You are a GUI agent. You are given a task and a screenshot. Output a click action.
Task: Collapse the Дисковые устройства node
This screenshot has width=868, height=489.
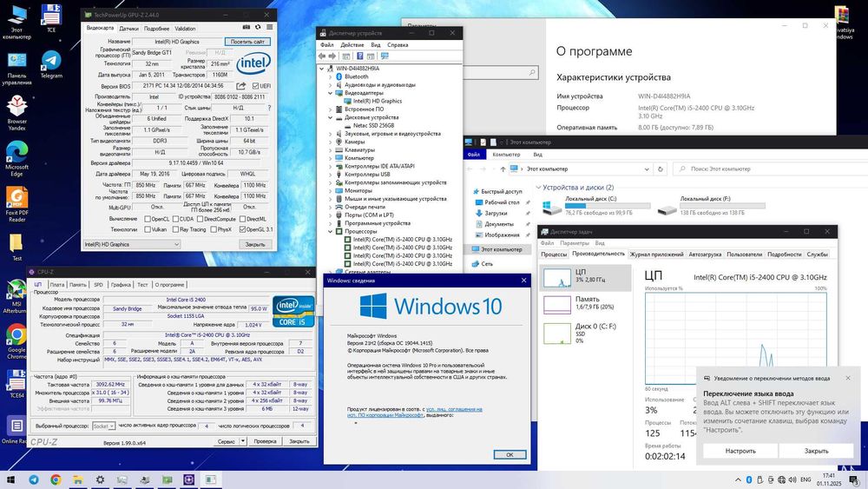pyautogui.click(x=331, y=117)
